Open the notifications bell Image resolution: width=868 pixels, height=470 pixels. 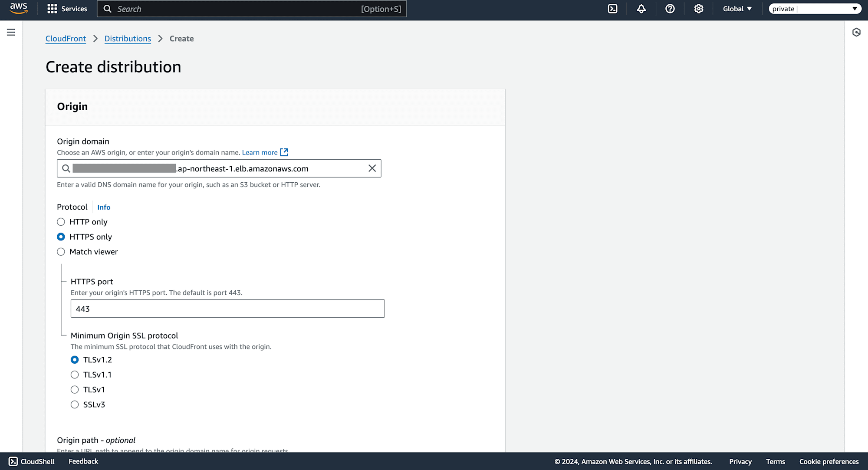tap(641, 9)
